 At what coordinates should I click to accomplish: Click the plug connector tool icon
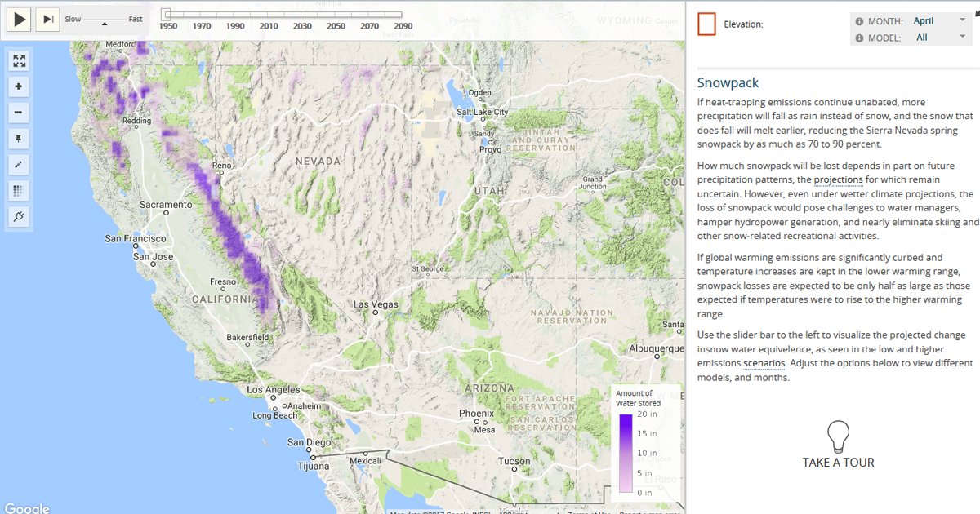pyautogui.click(x=19, y=217)
